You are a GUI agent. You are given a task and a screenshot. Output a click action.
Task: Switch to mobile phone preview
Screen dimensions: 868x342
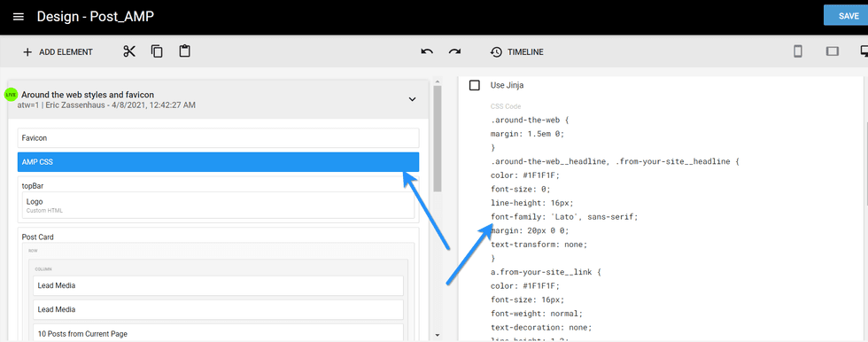tap(798, 51)
